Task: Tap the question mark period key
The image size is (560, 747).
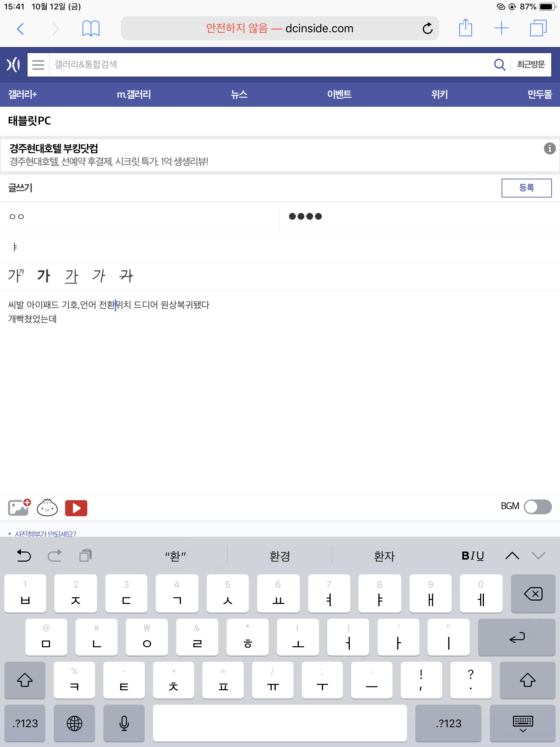Action: click(471, 680)
